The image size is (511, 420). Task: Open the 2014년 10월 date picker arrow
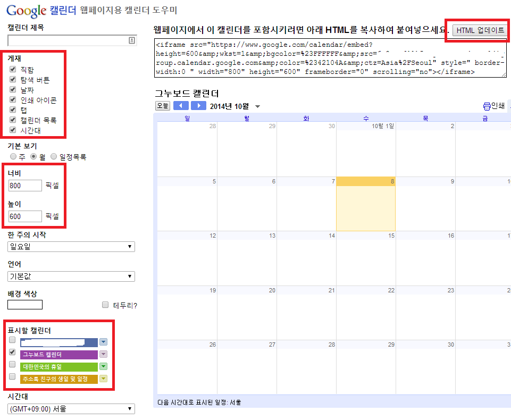click(x=258, y=106)
